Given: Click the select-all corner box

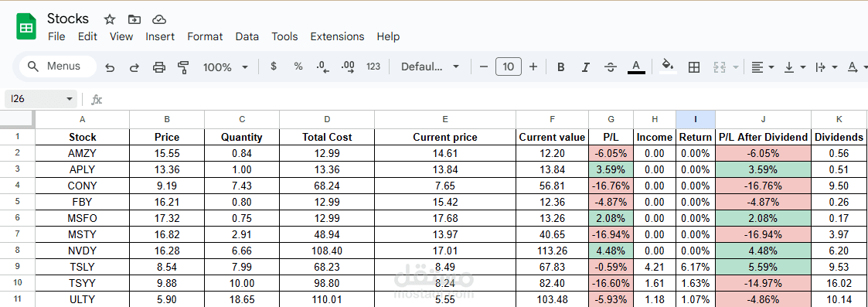Looking at the screenshot, I should click(x=17, y=119).
